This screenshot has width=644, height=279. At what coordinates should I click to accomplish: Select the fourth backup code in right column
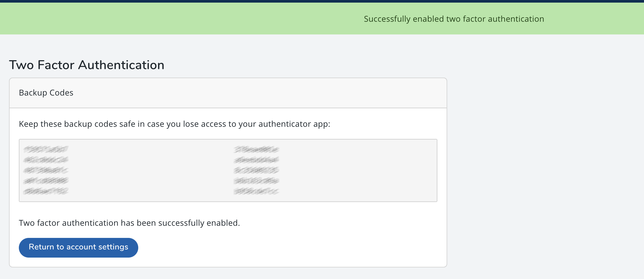[x=256, y=181]
